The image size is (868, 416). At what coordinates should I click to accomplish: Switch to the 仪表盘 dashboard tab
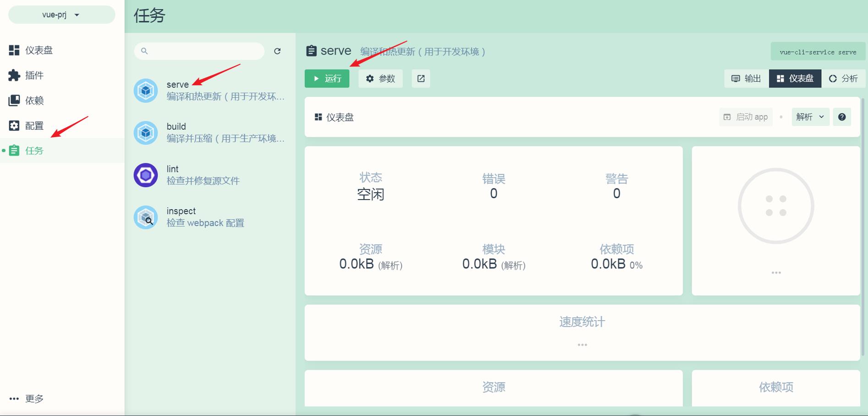click(795, 78)
